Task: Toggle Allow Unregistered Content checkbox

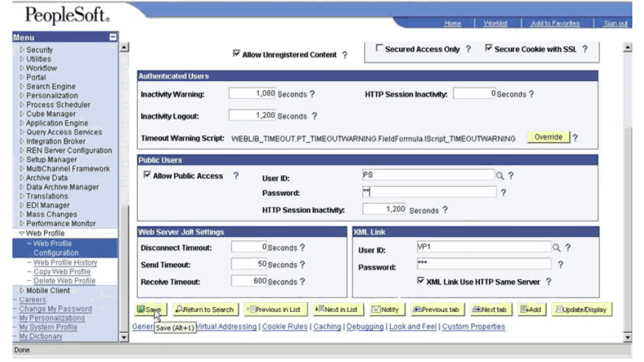Action: [236, 54]
